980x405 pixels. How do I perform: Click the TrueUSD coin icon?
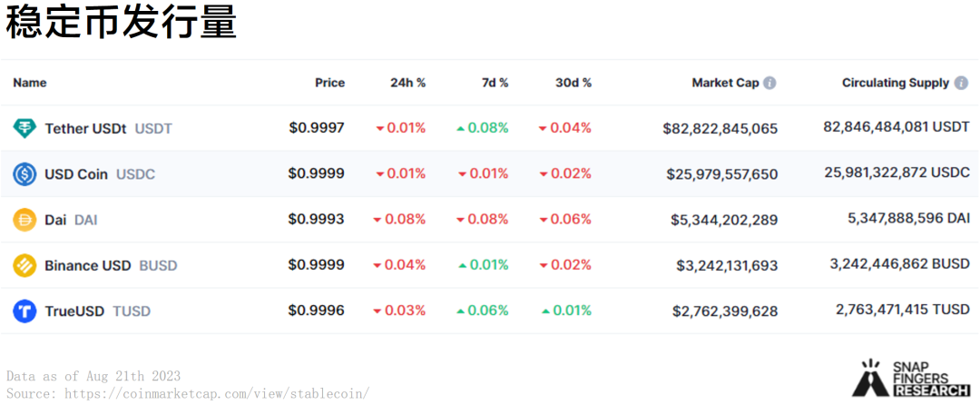[25, 311]
